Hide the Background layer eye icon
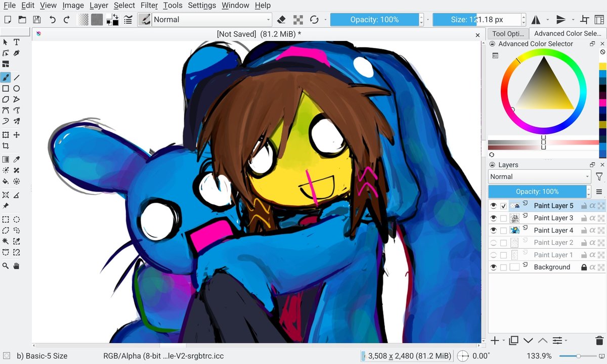 point(493,267)
